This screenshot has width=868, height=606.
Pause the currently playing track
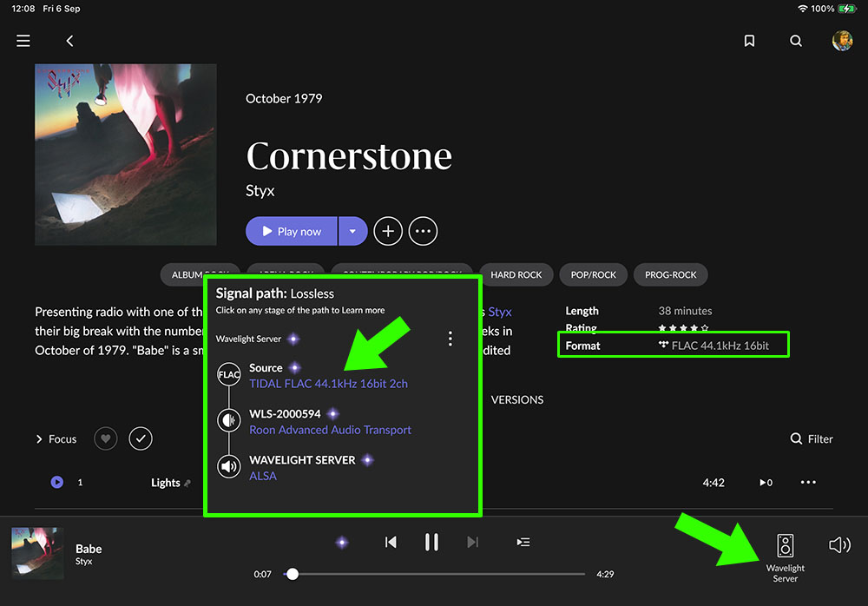click(431, 542)
